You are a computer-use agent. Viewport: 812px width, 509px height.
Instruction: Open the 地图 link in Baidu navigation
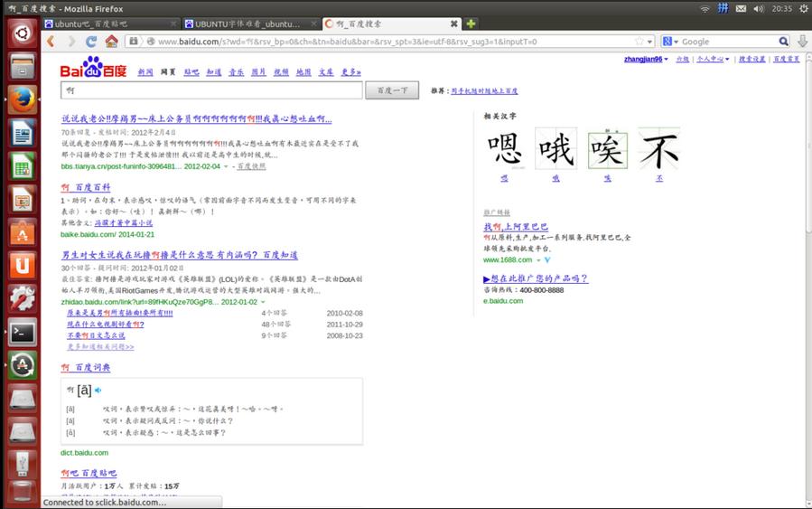303,72
